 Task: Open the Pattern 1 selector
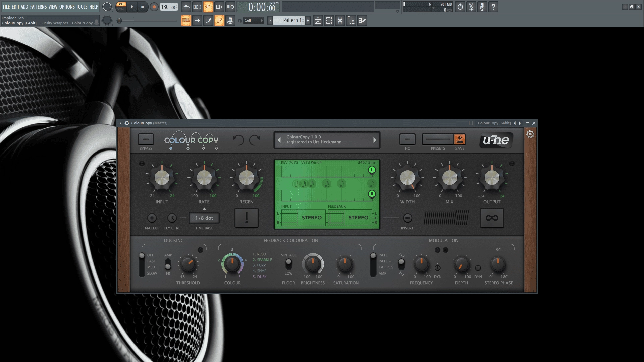pos(289,21)
